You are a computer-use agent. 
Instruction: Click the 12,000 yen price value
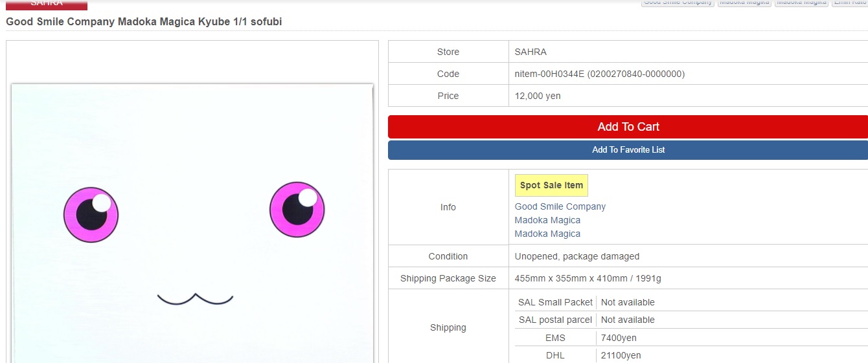tap(538, 96)
